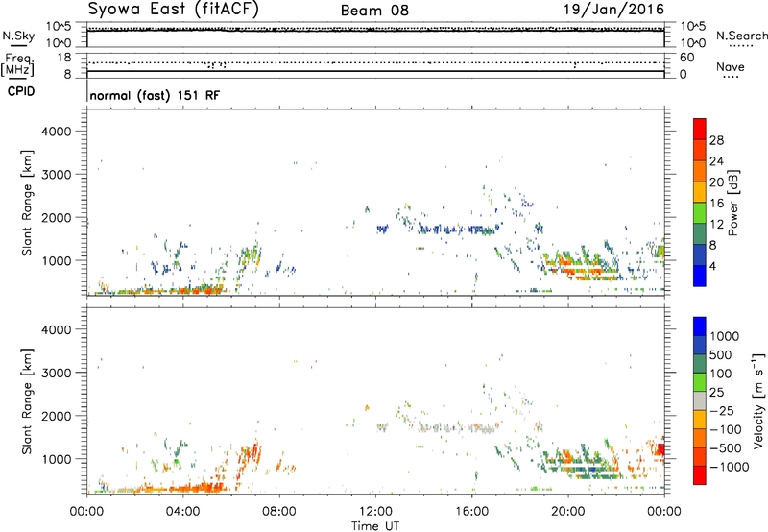Click the "-1000" label on velocity colorbar

click(x=729, y=467)
